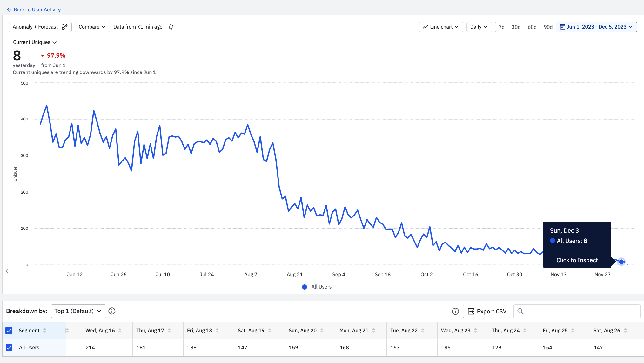Select the 90d time range

[x=548, y=27]
